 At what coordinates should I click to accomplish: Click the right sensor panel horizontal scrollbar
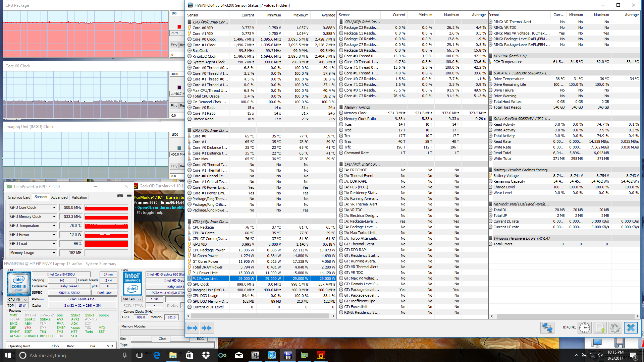click(565, 316)
